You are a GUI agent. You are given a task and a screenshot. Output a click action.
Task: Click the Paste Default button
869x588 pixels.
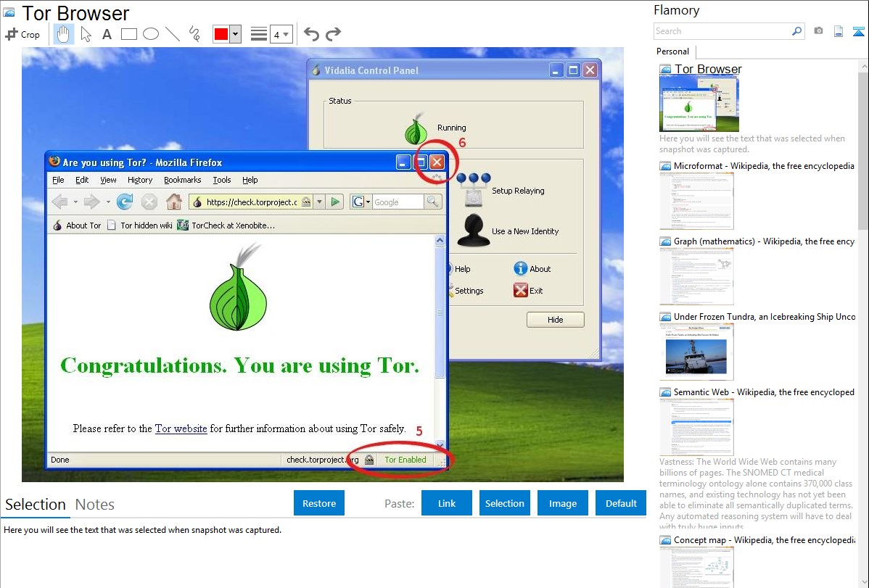tap(621, 503)
